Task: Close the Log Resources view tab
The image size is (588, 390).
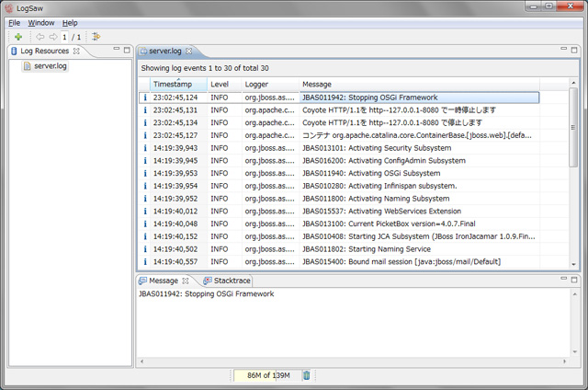Action: coord(76,51)
